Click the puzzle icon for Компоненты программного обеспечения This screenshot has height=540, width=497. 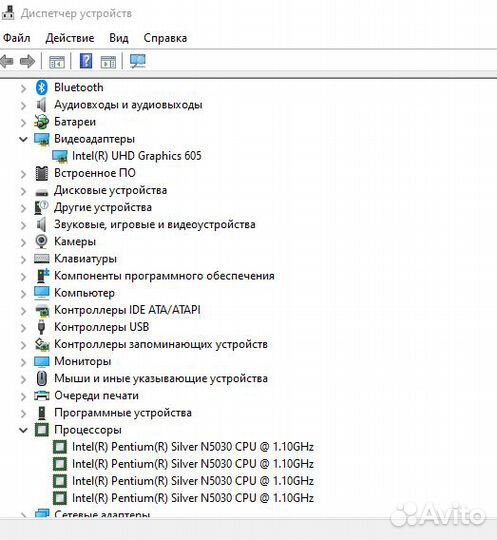pos(42,276)
